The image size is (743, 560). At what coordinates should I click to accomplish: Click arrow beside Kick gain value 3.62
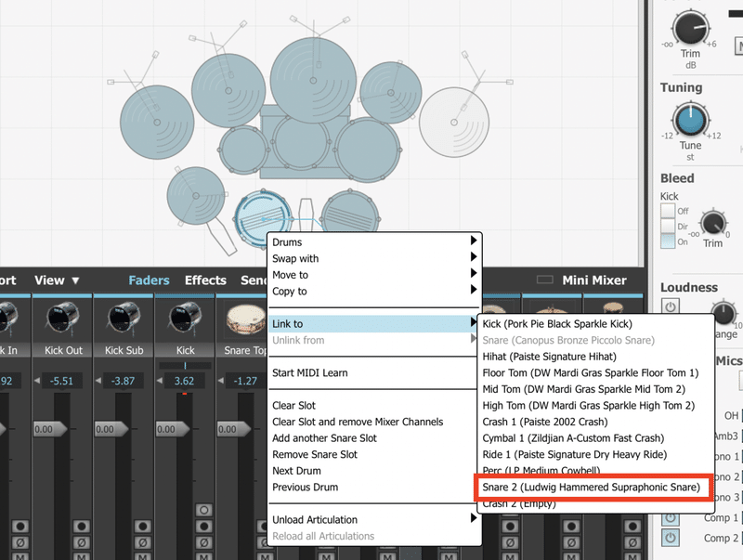160,381
